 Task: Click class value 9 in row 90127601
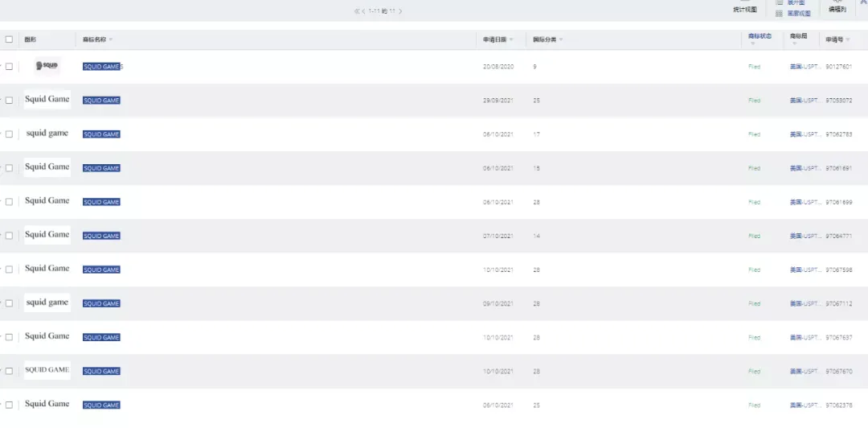pos(534,67)
